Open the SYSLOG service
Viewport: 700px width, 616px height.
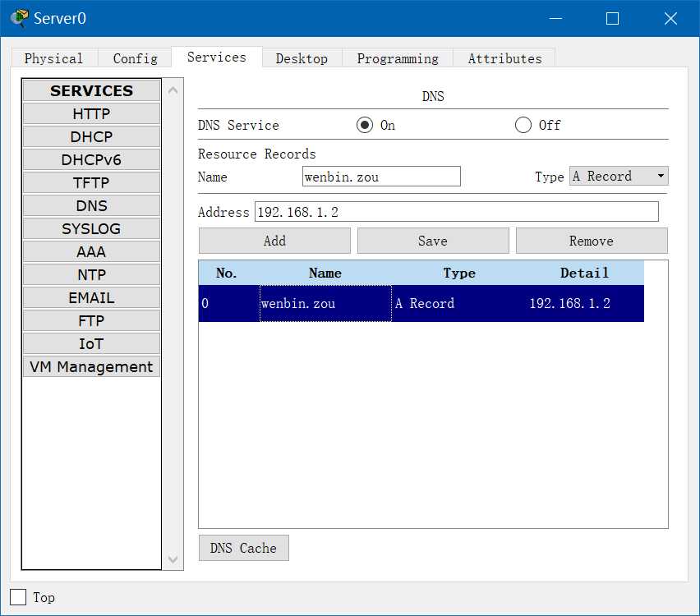click(91, 228)
